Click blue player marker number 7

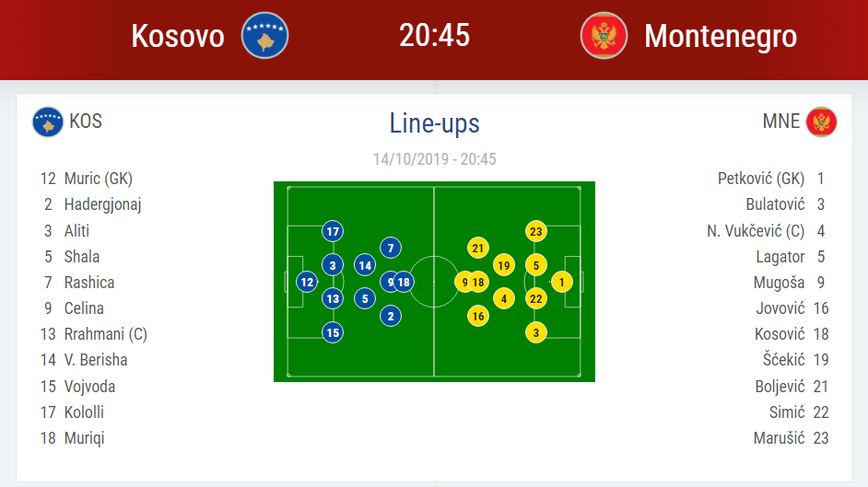tap(391, 248)
